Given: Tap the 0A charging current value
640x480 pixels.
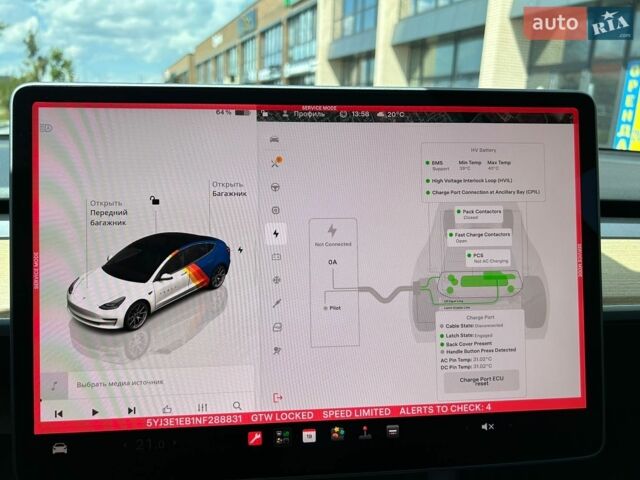Looking at the screenshot, I should 333,262.
